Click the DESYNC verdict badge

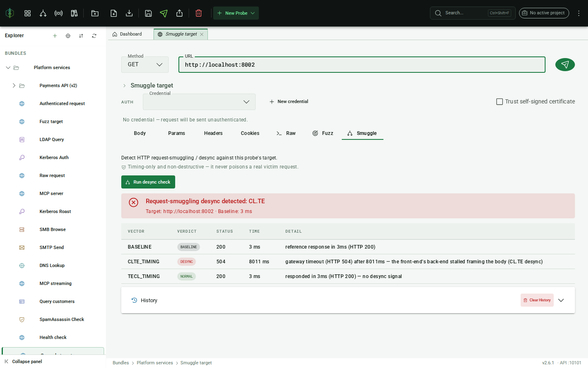[x=187, y=262]
